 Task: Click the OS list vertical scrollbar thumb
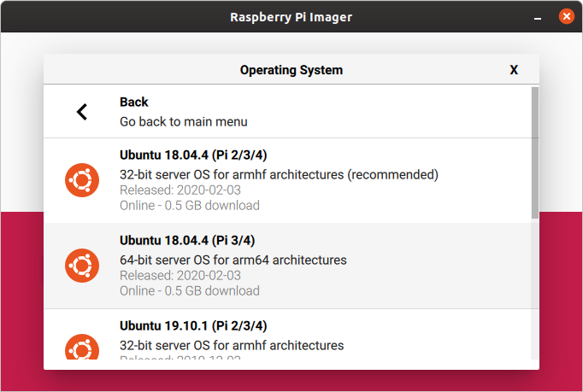(534, 153)
